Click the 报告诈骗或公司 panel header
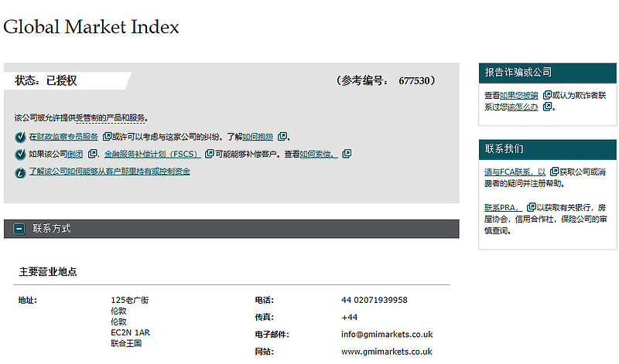619x364 pixels. 548,73
